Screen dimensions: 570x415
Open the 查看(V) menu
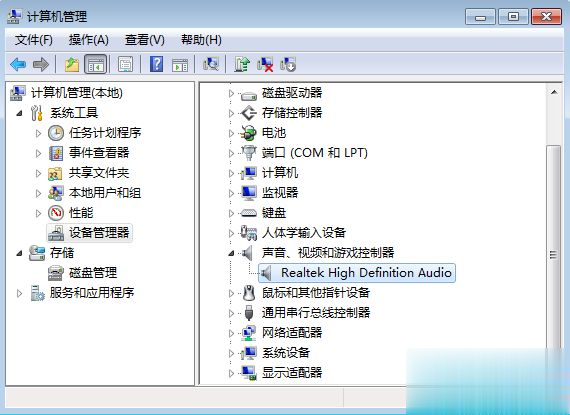144,40
